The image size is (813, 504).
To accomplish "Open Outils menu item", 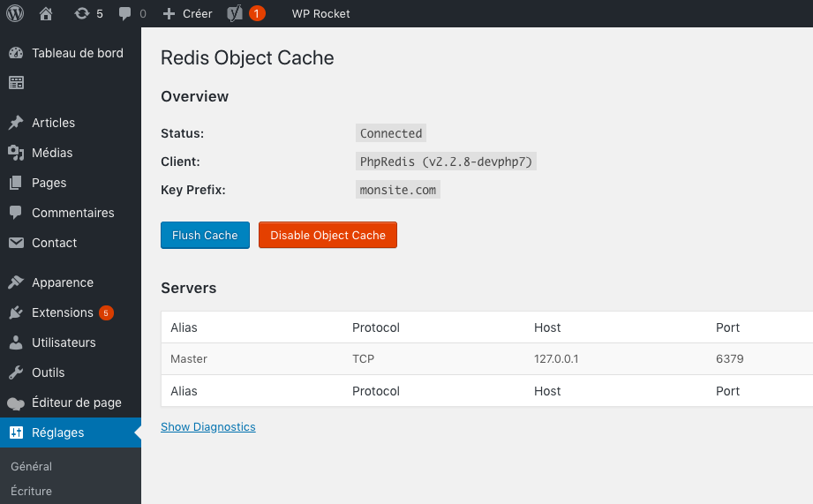I will tap(49, 372).
